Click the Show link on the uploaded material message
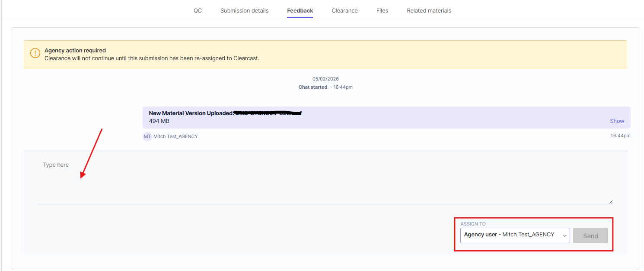Image resolution: width=644 pixels, height=271 pixels. pos(617,121)
